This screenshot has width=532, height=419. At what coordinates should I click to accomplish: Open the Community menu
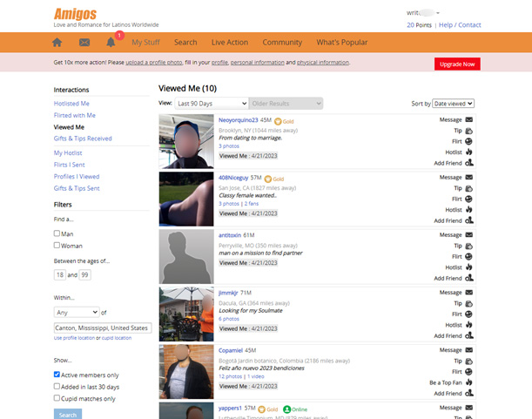(282, 43)
